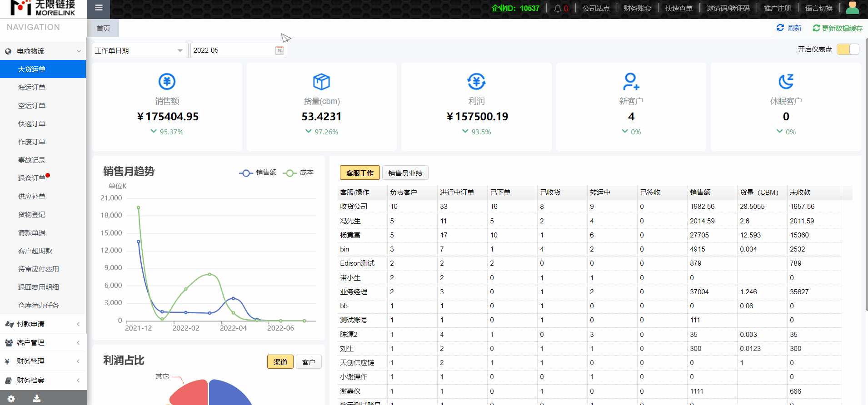Screen dimensions: 868x405
Task: Toggle 成本 series in chart legend
Action: (299, 173)
